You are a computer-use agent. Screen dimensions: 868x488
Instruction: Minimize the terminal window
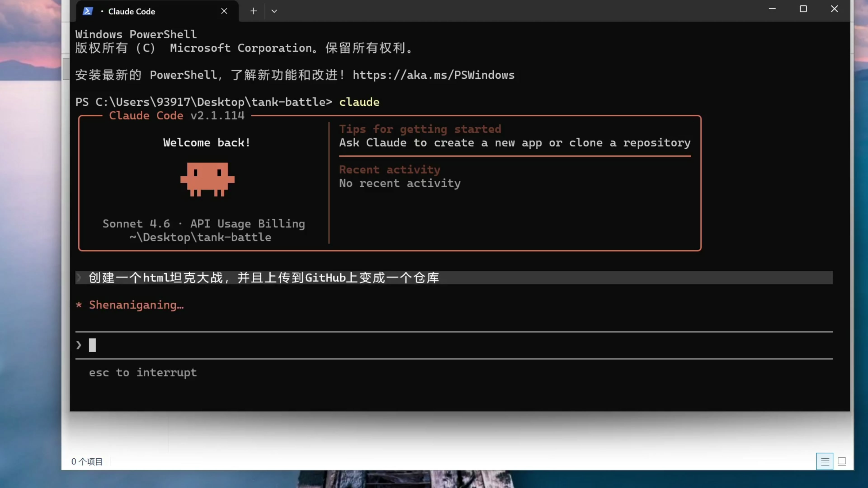[772, 9]
